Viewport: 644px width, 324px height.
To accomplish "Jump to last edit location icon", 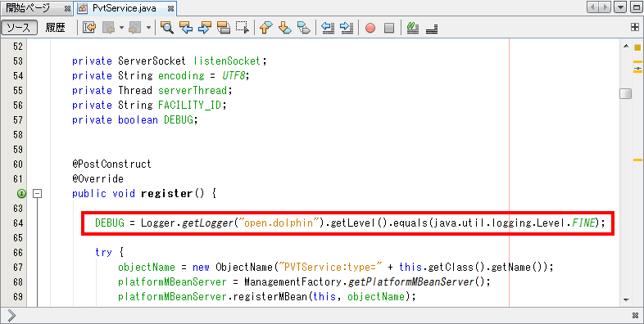I will click(89, 28).
